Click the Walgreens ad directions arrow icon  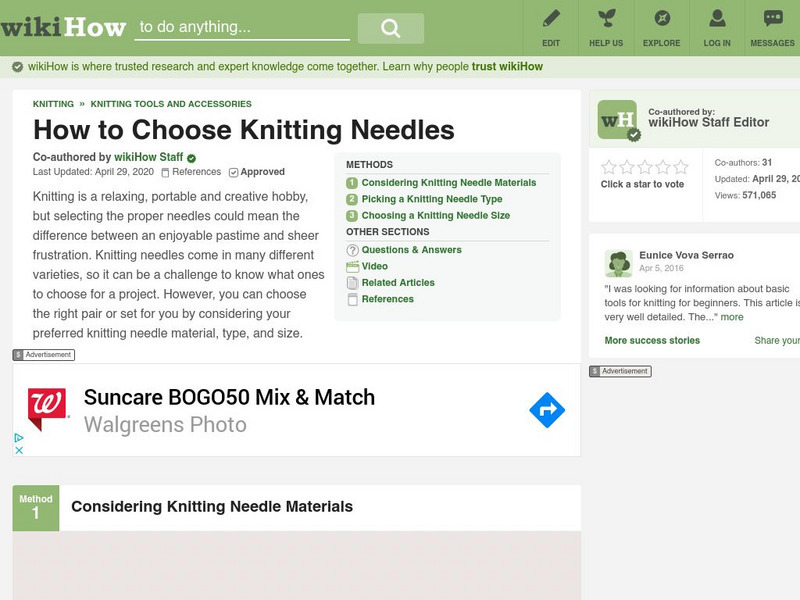547,410
